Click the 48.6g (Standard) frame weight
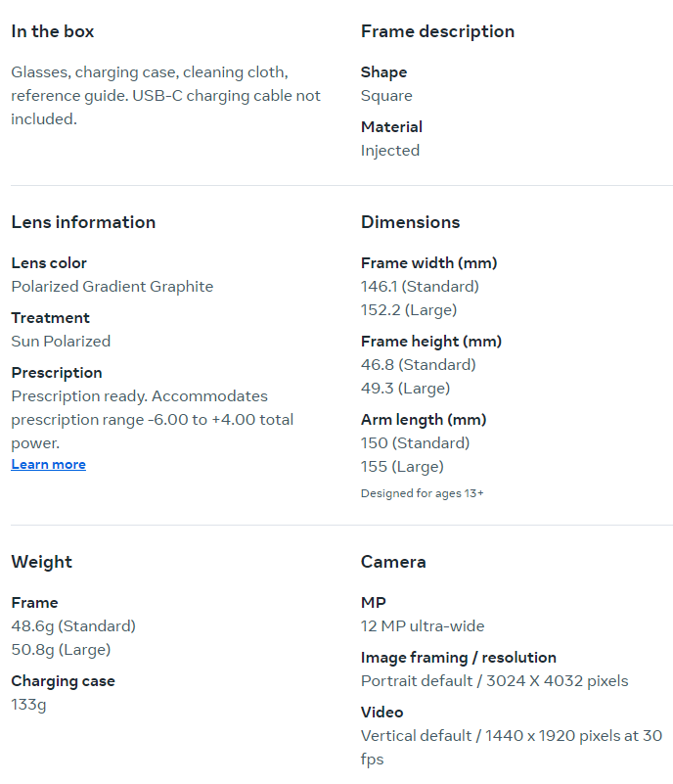This screenshot has width=673, height=784. point(73,626)
